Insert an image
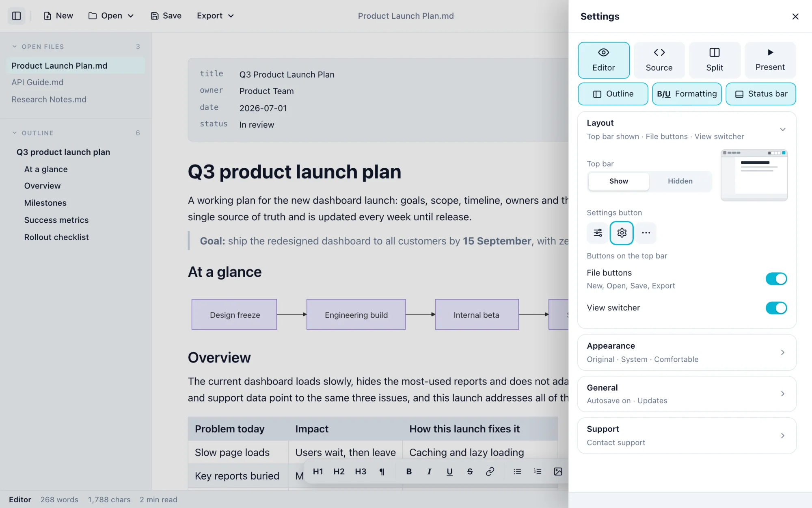 point(558,471)
